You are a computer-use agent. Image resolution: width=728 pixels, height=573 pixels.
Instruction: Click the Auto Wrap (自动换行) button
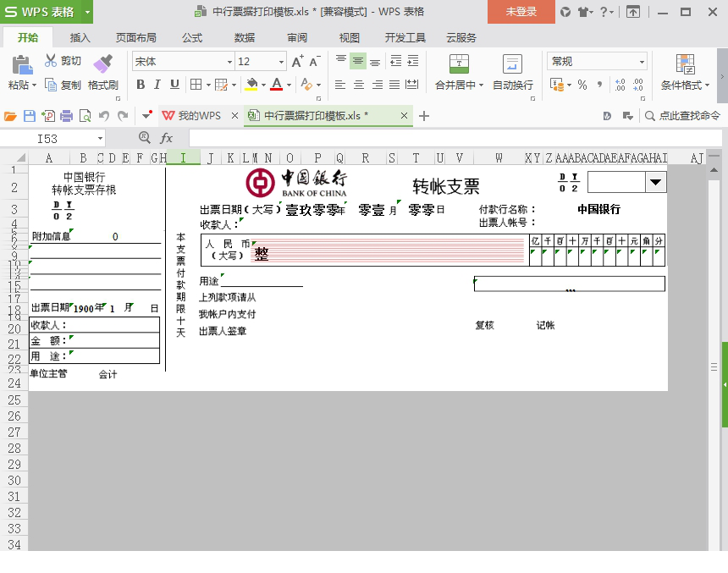[x=513, y=72]
